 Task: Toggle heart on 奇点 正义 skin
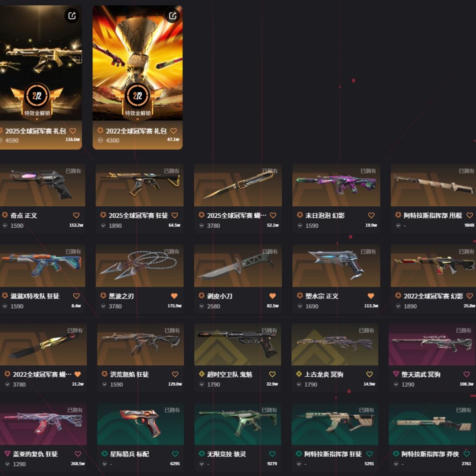[76, 215]
